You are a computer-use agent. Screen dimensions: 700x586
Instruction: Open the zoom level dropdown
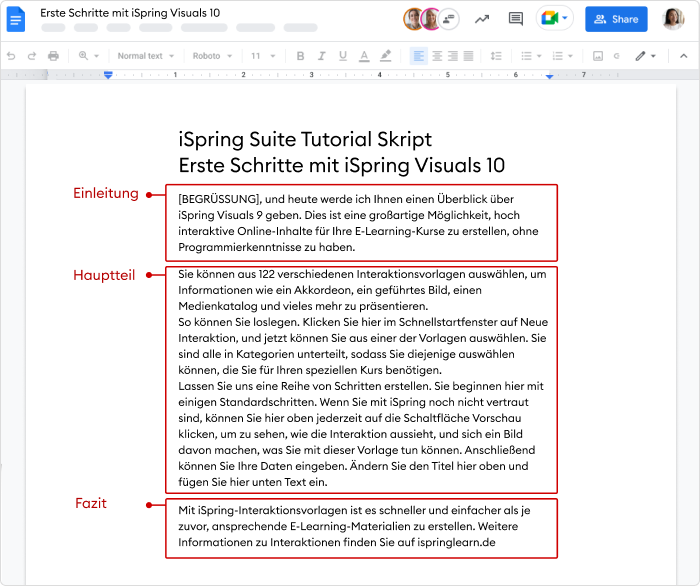pyautogui.click(x=88, y=56)
